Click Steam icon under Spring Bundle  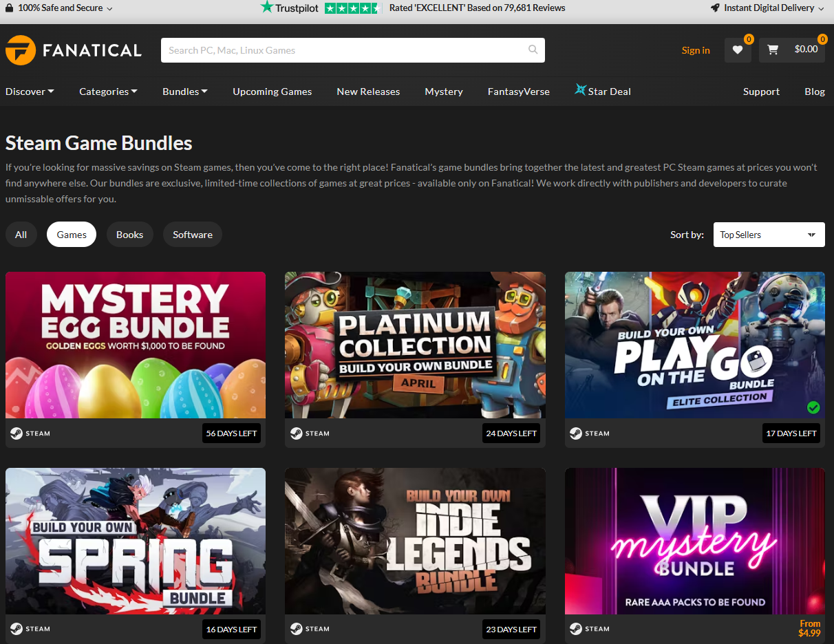[x=17, y=629]
